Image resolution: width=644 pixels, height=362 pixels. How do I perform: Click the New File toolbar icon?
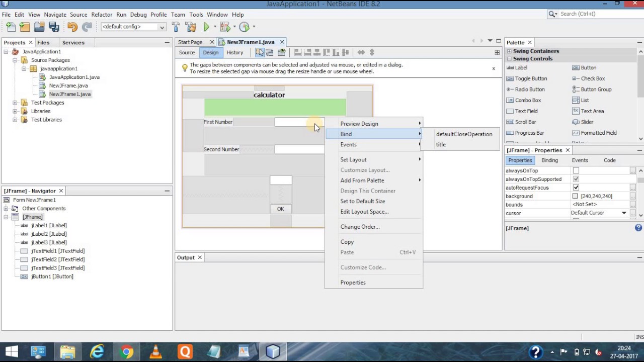click(x=10, y=27)
